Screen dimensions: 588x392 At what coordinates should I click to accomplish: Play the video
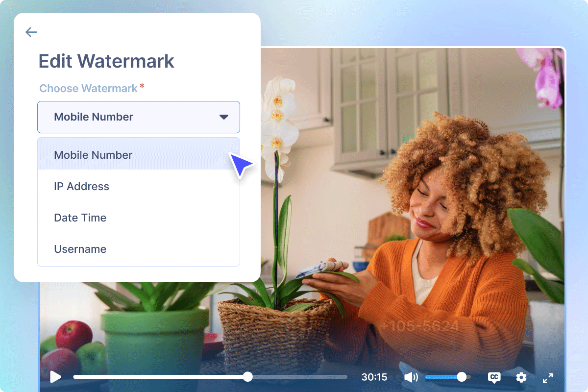pyautogui.click(x=56, y=377)
